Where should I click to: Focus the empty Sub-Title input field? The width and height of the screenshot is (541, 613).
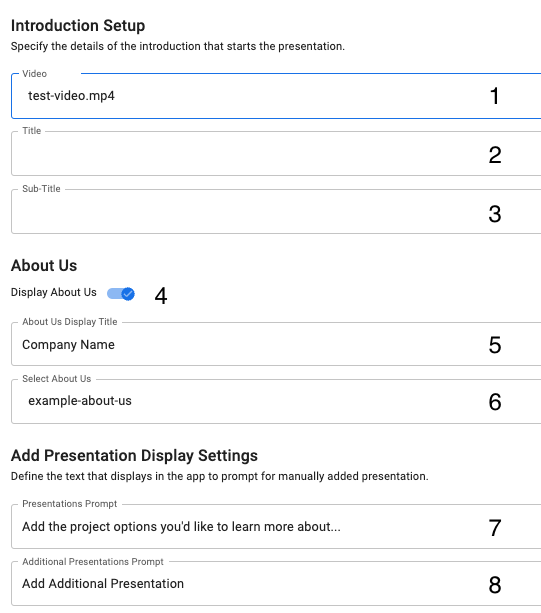click(276, 212)
